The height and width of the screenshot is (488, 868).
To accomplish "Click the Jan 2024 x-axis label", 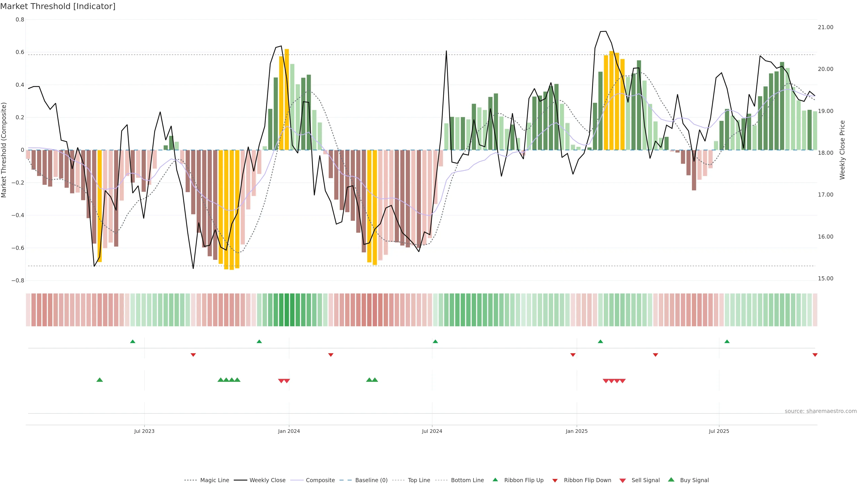I will point(289,431).
